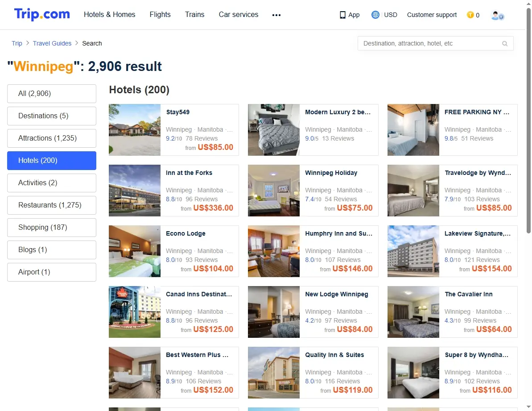Click Inn at the Forks title

tap(189, 173)
